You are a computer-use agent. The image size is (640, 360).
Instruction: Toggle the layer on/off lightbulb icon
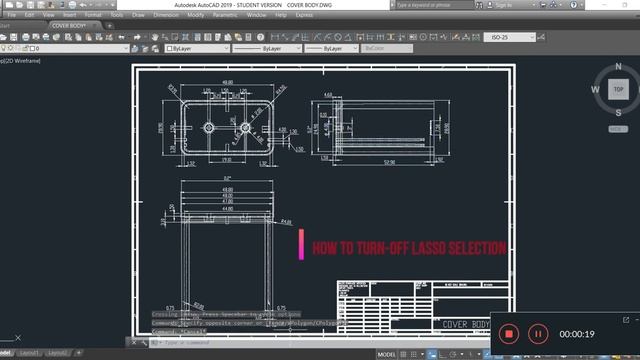coord(3,49)
